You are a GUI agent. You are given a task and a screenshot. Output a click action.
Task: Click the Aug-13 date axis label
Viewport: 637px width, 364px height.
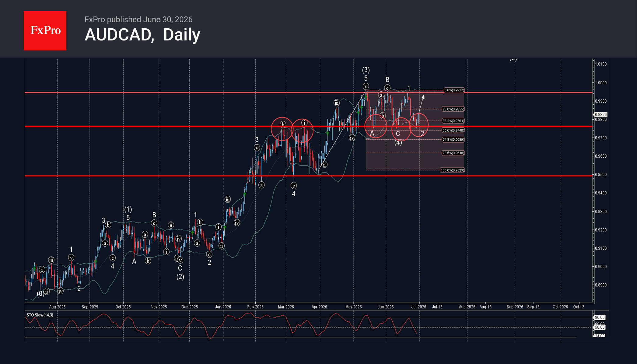[x=485, y=307]
